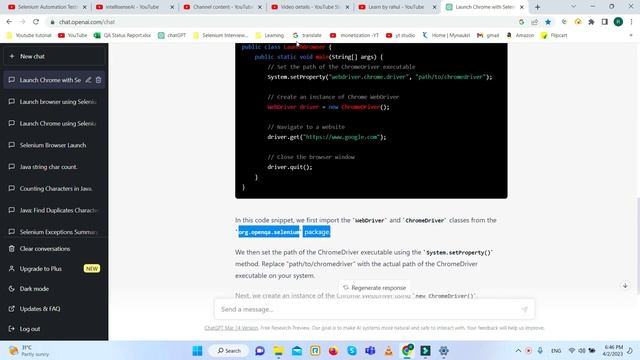The width and height of the screenshot is (640, 360).
Task: Click the browser forward arrow
Action: point(22,22)
